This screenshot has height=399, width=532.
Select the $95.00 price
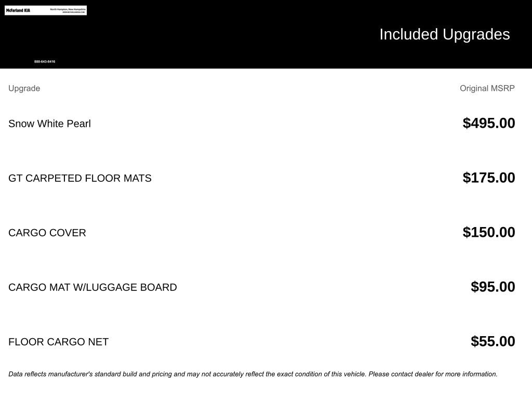(493, 287)
